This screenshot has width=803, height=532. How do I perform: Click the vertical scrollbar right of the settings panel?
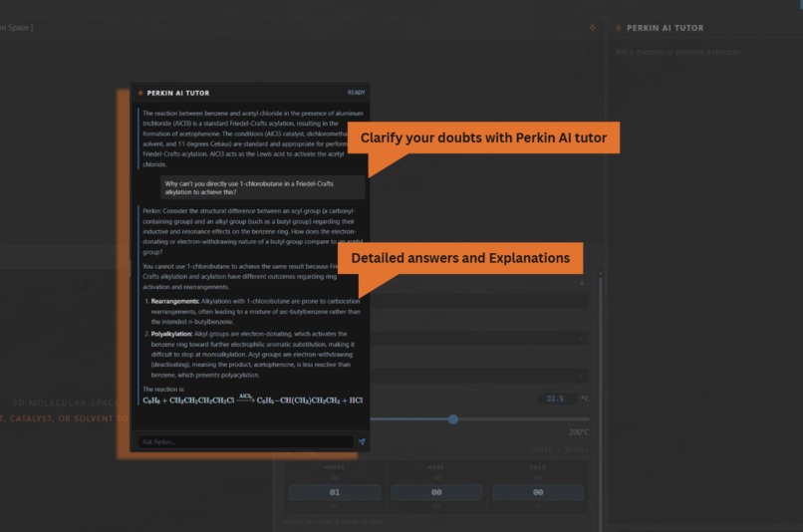(600, 401)
